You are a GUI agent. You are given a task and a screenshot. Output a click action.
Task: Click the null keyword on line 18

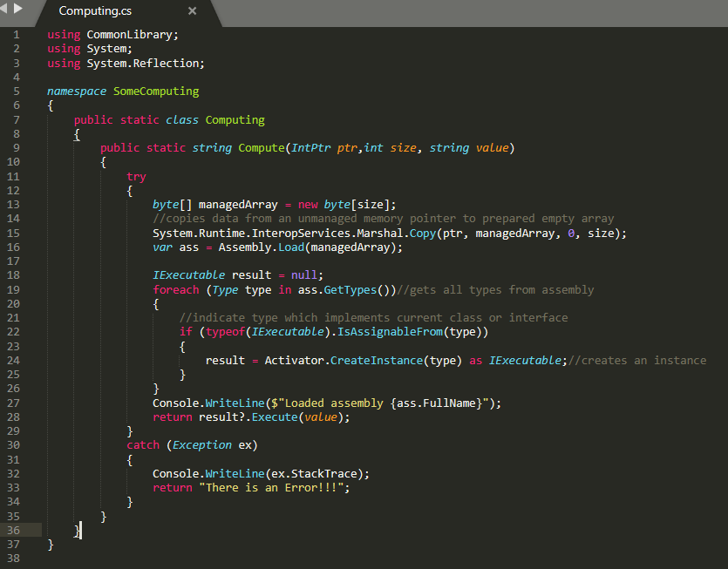coord(304,275)
